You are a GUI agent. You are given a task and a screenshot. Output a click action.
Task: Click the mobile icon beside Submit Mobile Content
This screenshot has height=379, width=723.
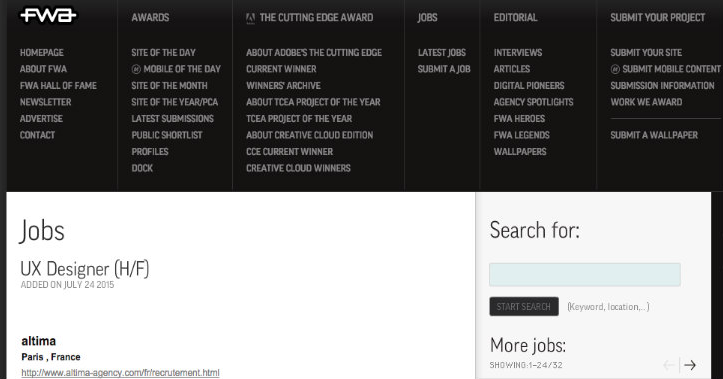coord(615,69)
